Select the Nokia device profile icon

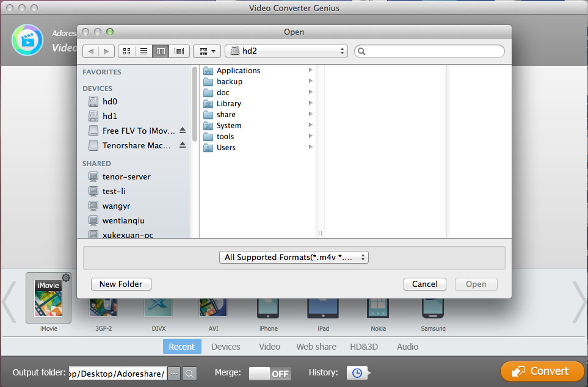pyautogui.click(x=377, y=309)
